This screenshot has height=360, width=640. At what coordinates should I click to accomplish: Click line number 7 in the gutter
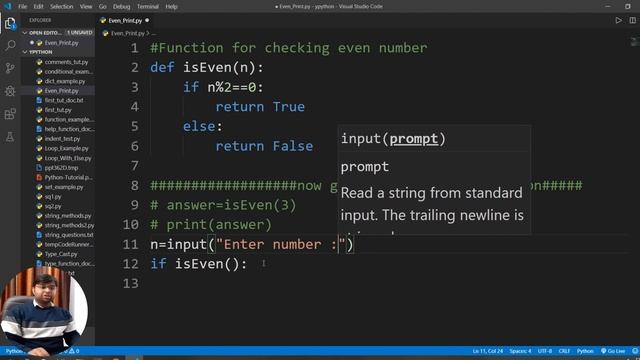(x=135, y=166)
